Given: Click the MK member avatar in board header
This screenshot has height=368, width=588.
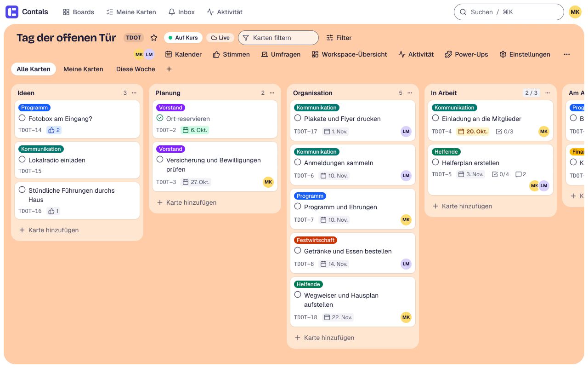Looking at the screenshot, I should click(x=139, y=54).
